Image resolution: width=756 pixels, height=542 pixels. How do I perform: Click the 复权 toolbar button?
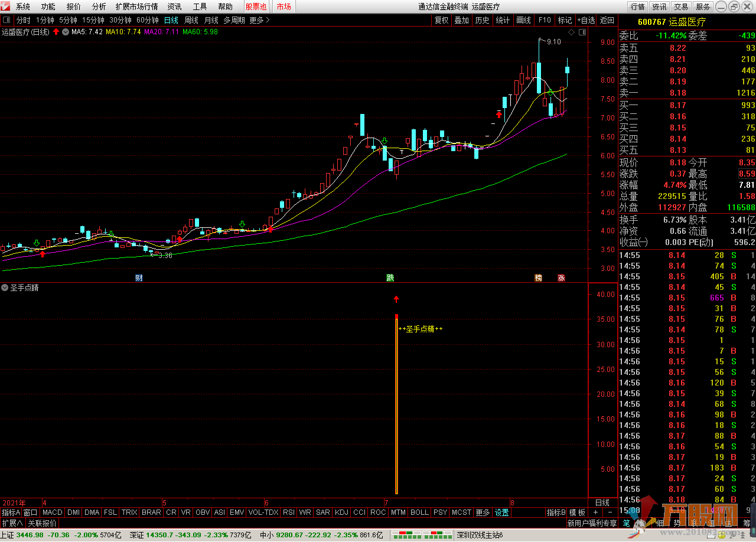pyautogui.click(x=442, y=20)
